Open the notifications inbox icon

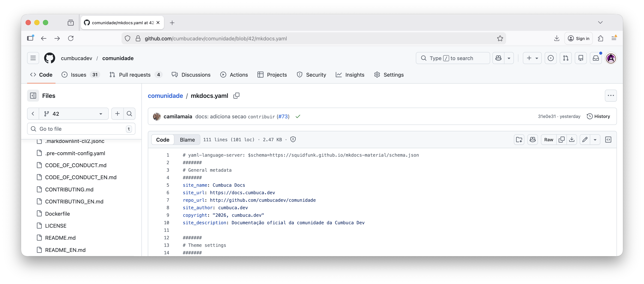(x=596, y=58)
